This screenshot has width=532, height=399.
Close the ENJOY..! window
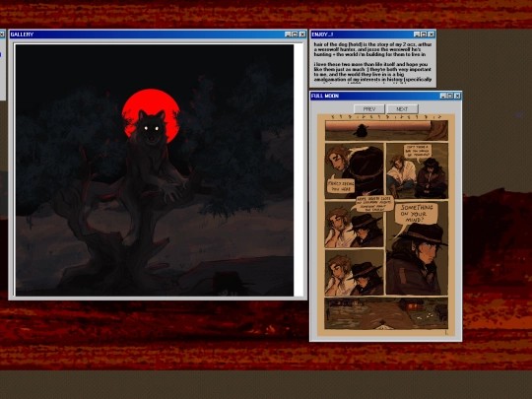coord(431,34)
